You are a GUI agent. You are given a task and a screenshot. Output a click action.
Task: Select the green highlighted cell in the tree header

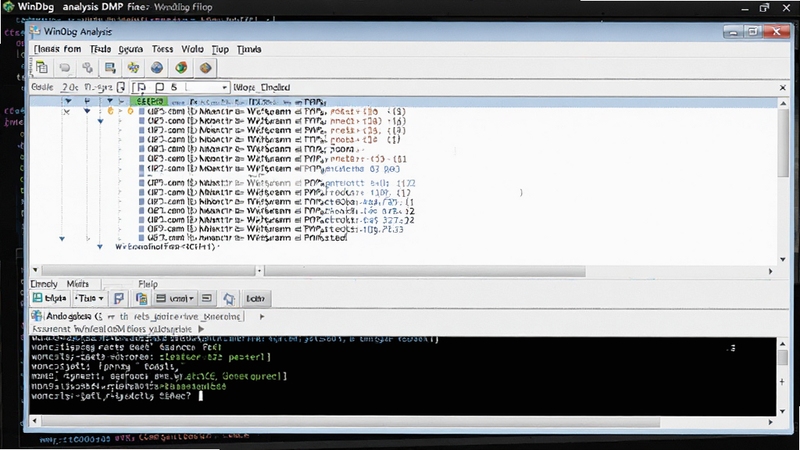point(149,102)
